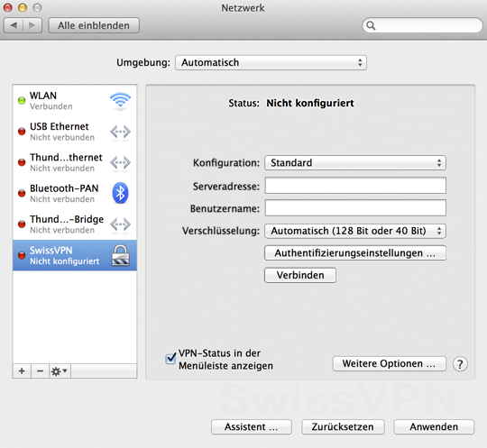Add a new network service with plus
487x448 pixels.
(x=22, y=370)
